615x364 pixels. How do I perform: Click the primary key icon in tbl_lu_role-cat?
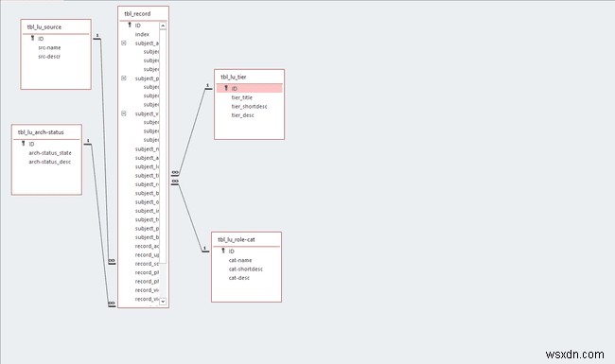[223, 251]
